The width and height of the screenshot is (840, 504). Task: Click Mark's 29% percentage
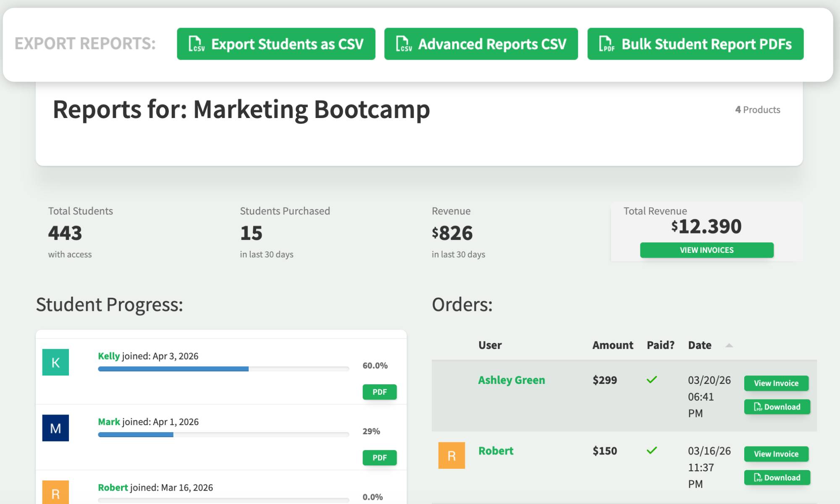click(371, 431)
